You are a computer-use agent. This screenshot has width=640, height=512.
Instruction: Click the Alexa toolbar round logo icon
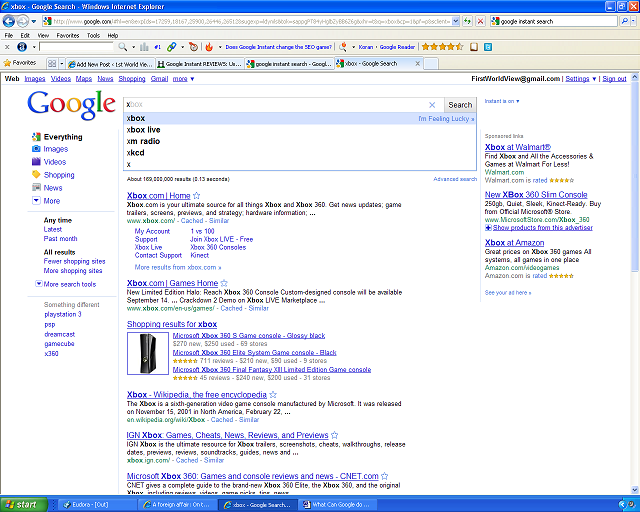coord(22,47)
